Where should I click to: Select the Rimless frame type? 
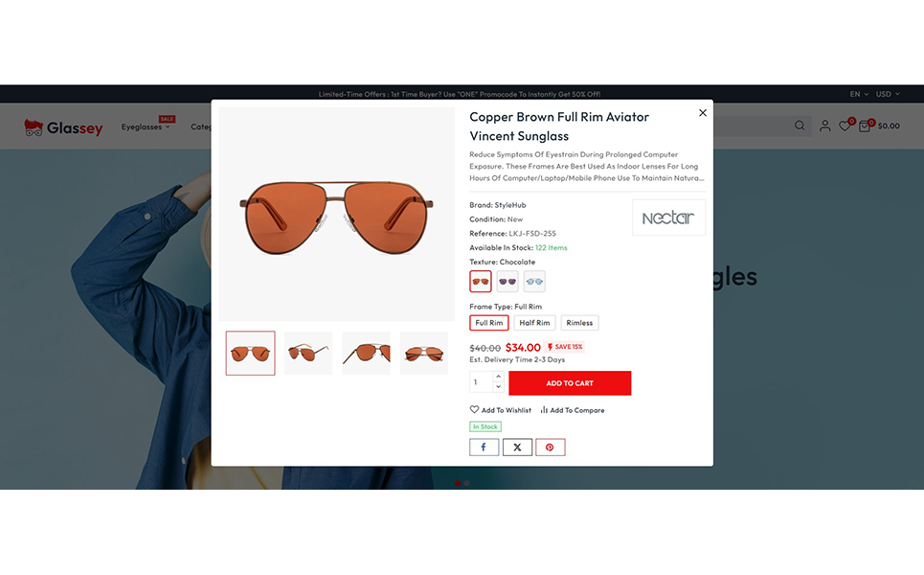click(579, 323)
